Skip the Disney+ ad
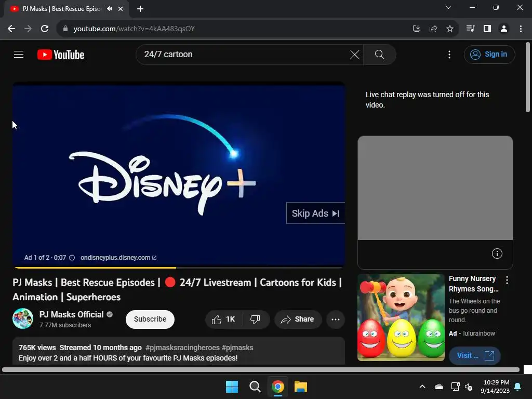The width and height of the screenshot is (532, 399). (x=315, y=213)
